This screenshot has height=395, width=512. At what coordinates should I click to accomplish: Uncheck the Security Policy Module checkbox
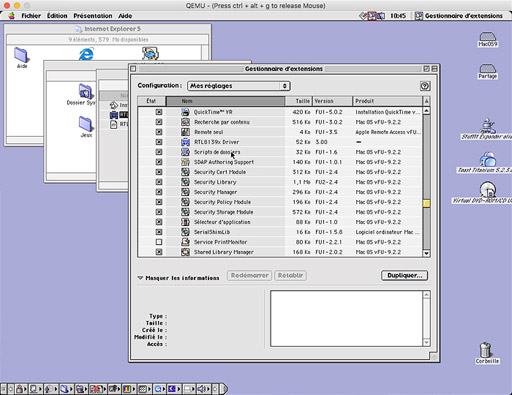[x=159, y=202]
